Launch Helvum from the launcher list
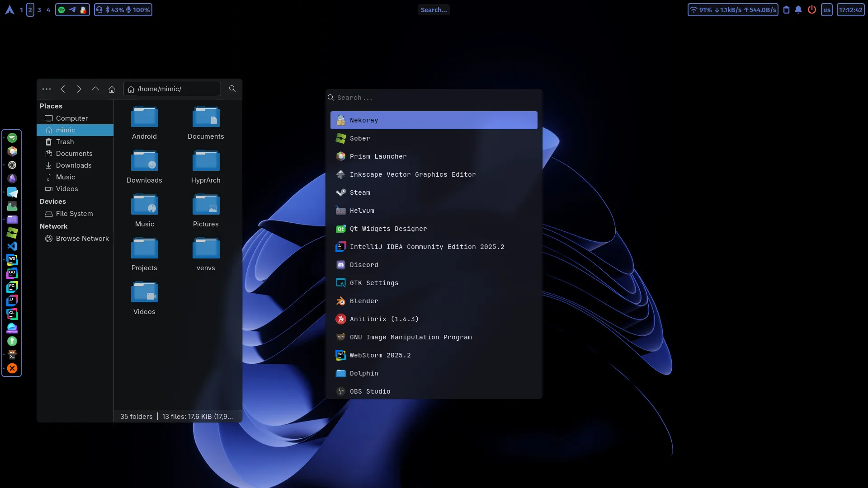Viewport: 868px width, 488px height. click(434, 211)
